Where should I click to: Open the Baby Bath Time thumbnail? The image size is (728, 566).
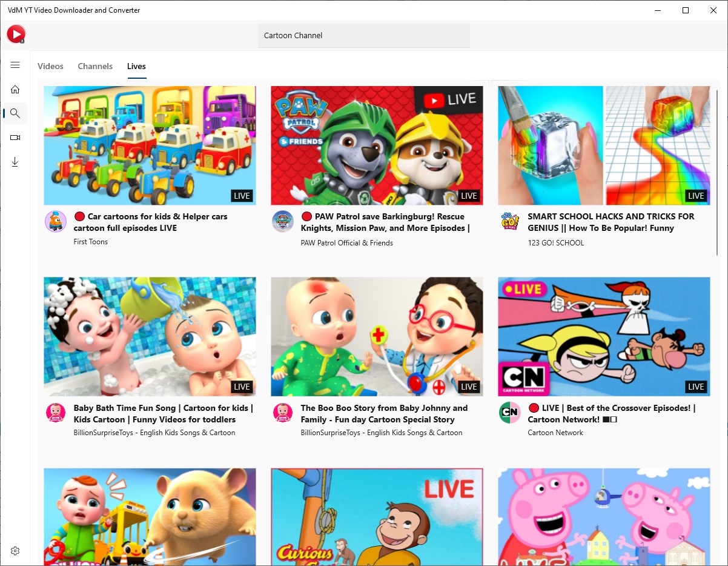click(150, 336)
